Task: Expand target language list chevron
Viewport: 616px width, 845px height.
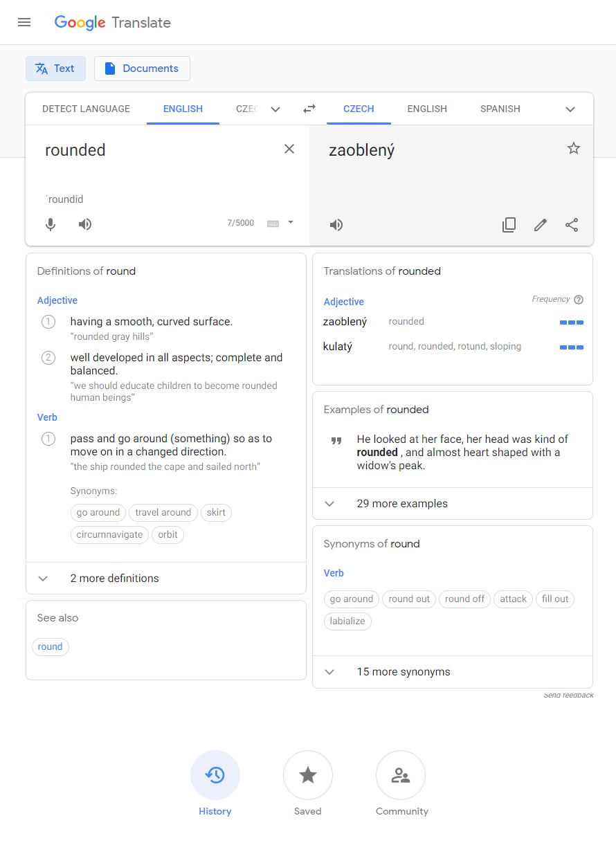Action: point(570,109)
